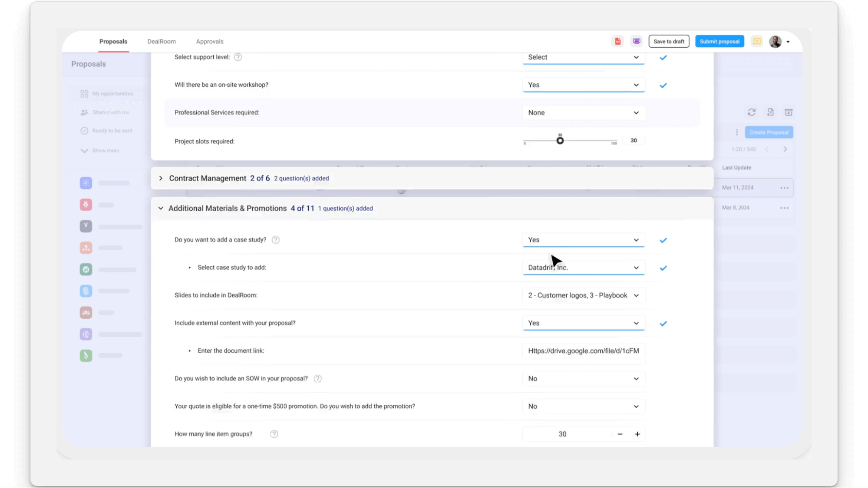868x488 pixels.
Task: Click help icon beside SOW question
Action: point(318,379)
